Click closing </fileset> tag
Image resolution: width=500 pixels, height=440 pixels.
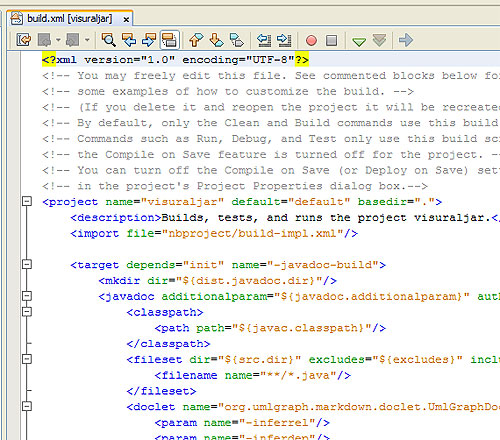161,391
